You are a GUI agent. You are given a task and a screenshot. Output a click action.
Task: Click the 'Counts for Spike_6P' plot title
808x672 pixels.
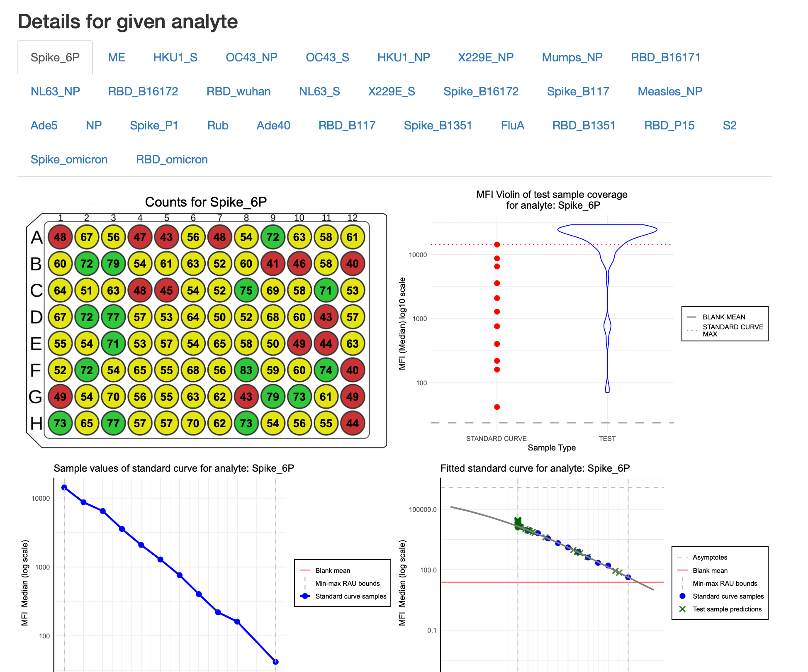click(206, 202)
